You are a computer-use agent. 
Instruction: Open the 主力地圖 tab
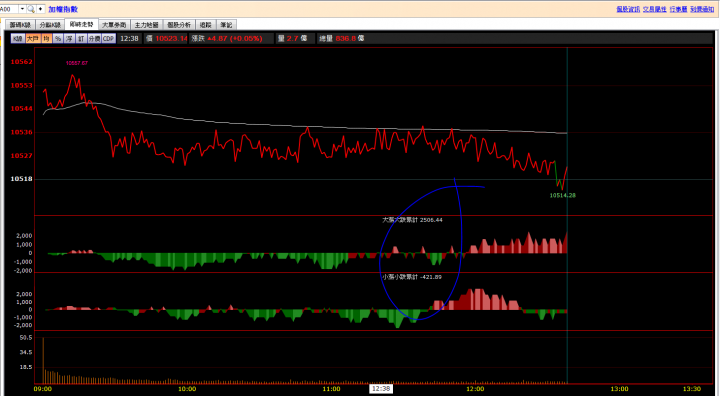(146, 25)
